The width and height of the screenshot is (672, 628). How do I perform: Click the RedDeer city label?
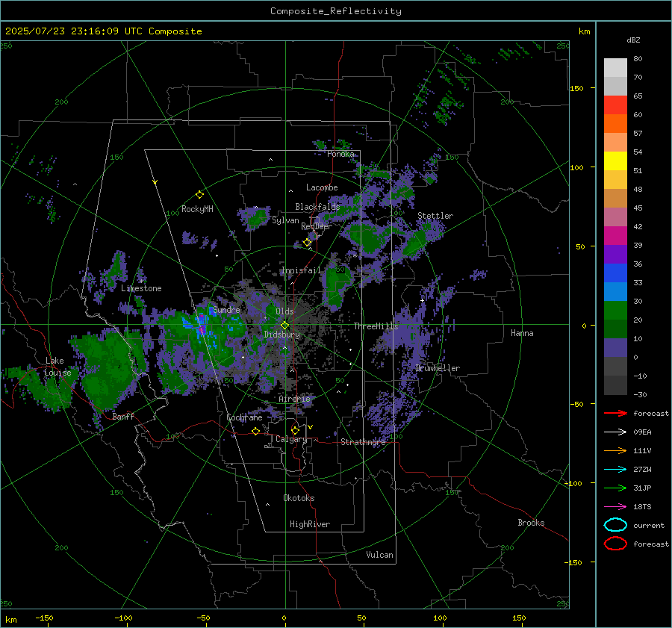[x=317, y=226]
